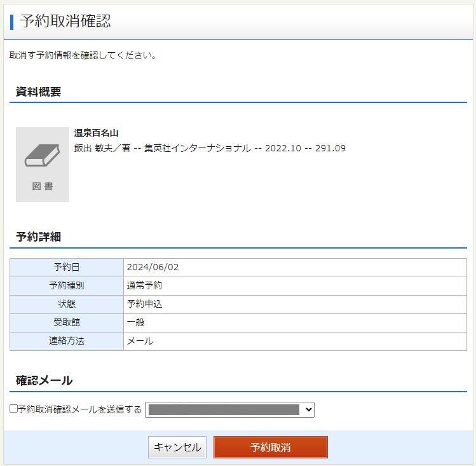Click the book icon thumbnail
Image resolution: width=476 pixels, height=466 pixels.
[42, 156]
